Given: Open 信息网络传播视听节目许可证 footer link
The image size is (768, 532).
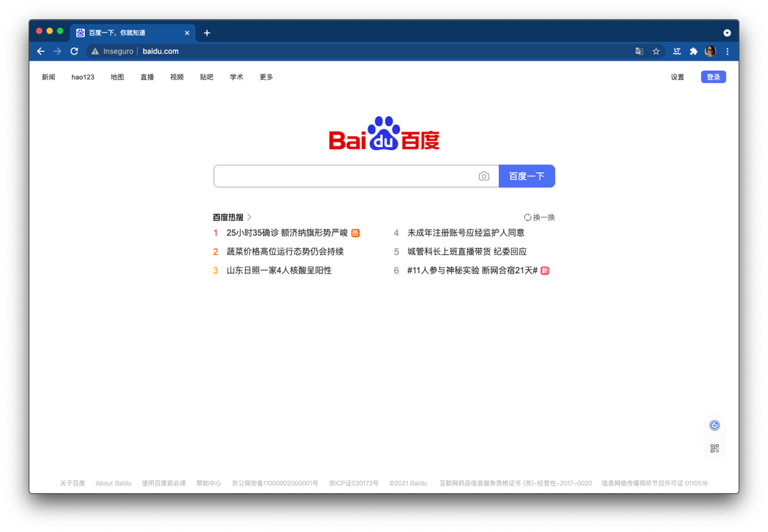Looking at the screenshot, I should click(x=655, y=483).
